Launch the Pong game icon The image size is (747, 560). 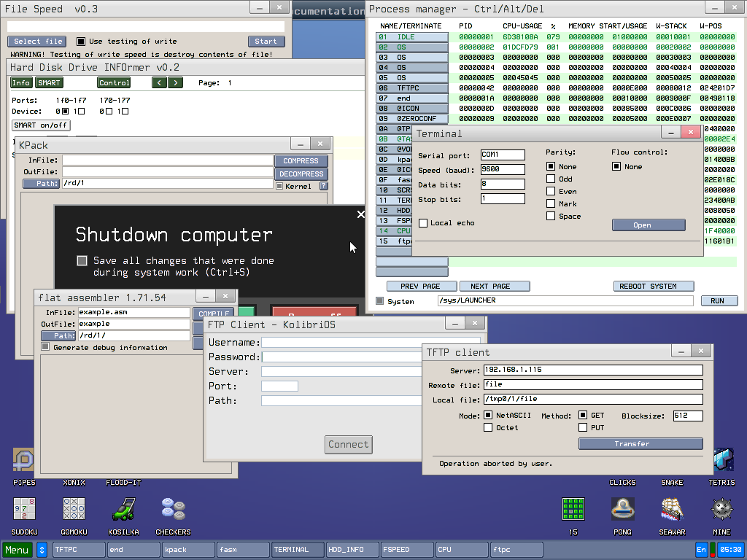pos(622,509)
